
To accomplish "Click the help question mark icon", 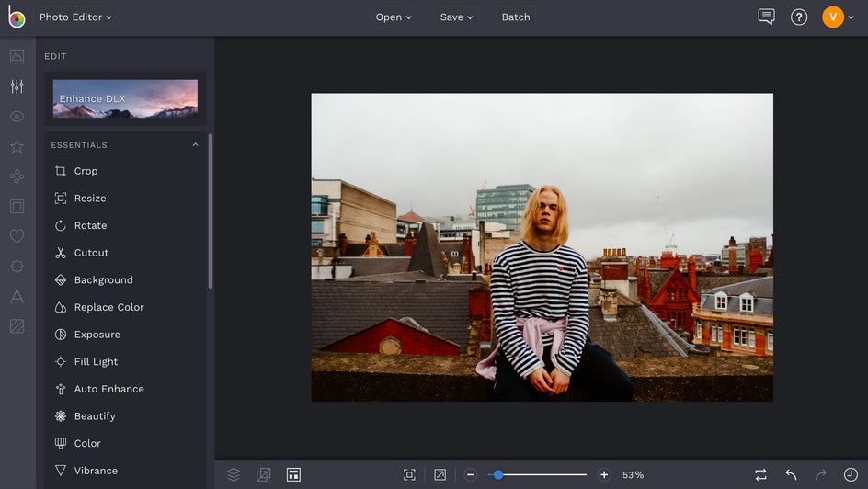I will [799, 17].
